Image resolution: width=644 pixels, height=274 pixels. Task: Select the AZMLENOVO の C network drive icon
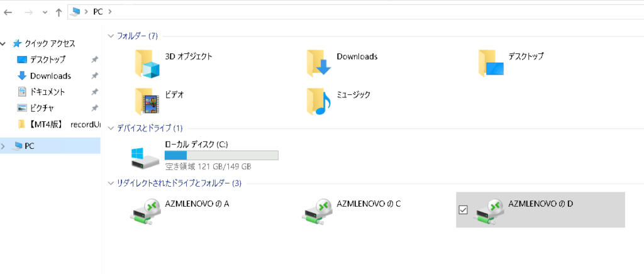[318, 210]
